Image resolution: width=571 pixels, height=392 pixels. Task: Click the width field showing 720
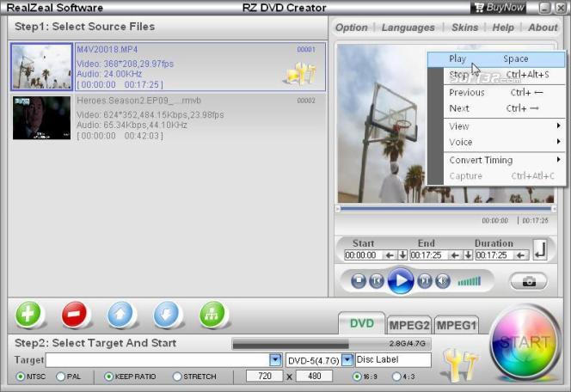pyautogui.click(x=264, y=376)
